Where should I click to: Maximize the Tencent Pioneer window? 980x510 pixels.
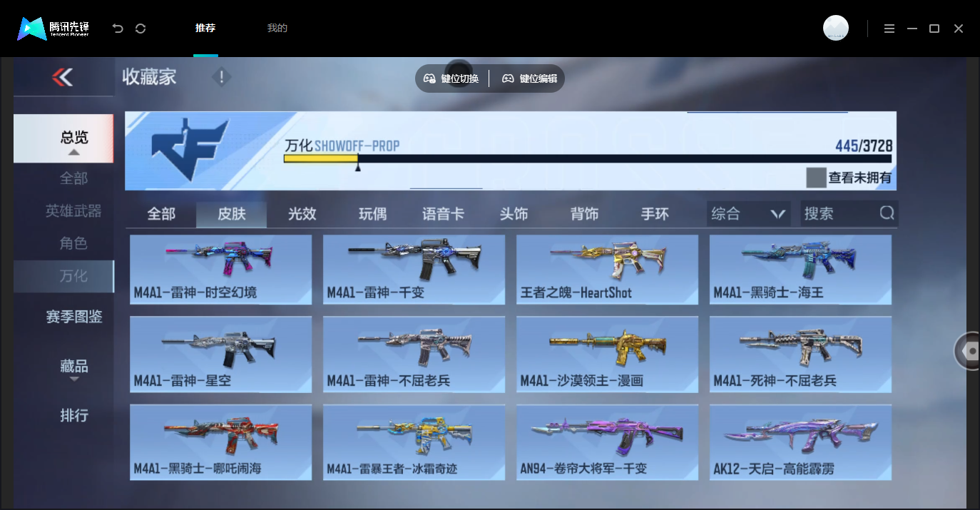click(x=934, y=29)
